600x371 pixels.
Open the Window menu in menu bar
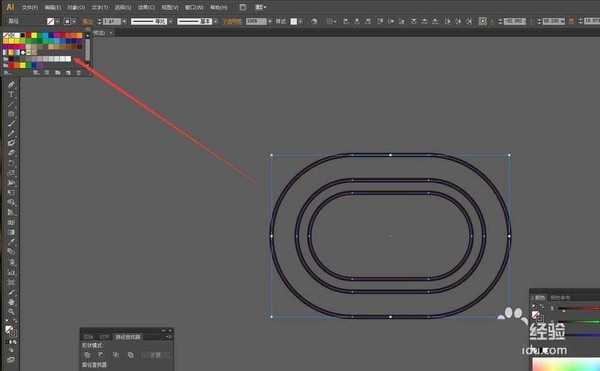pyautogui.click(x=194, y=7)
